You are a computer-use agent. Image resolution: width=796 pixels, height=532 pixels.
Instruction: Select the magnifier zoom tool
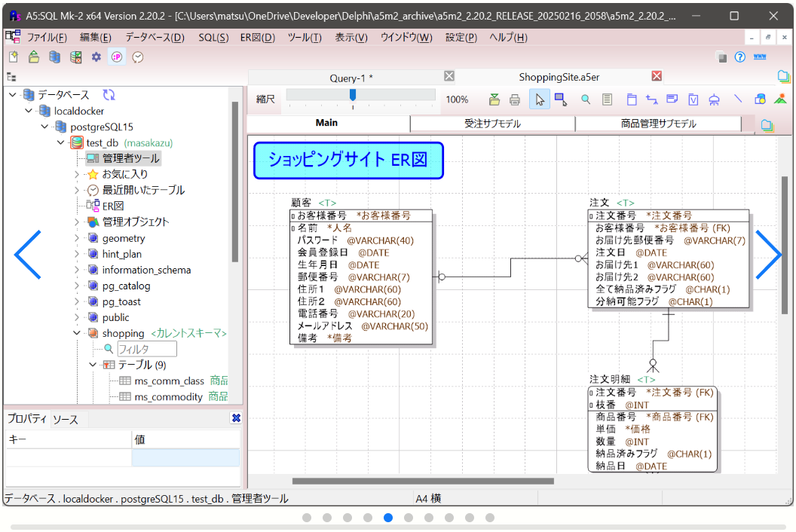585,99
